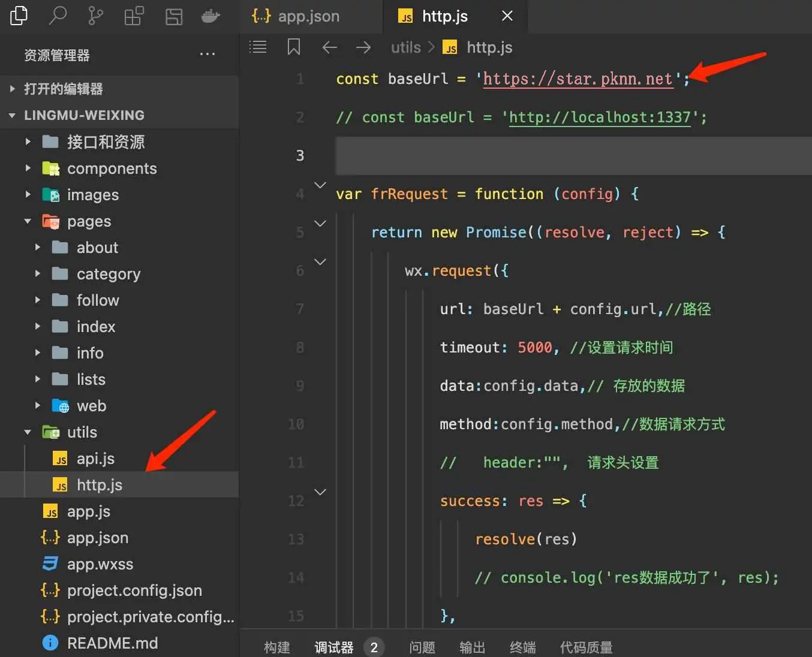The image size is (812, 657).
Task: Click the 资源管理器 panel title
Action: coord(57,55)
